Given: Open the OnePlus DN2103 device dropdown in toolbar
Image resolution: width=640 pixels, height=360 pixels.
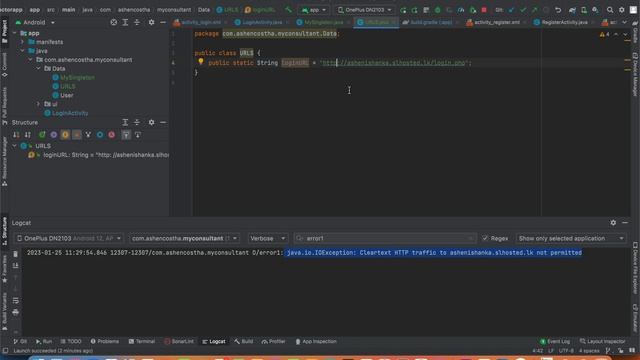Looking at the screenshot, I should (364, 10).
